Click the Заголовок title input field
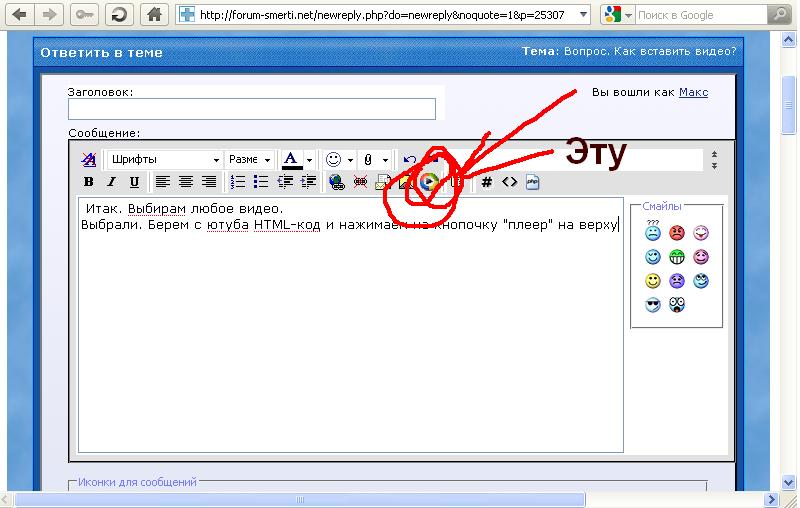800x508 pixels. click(x=252, y=109)
